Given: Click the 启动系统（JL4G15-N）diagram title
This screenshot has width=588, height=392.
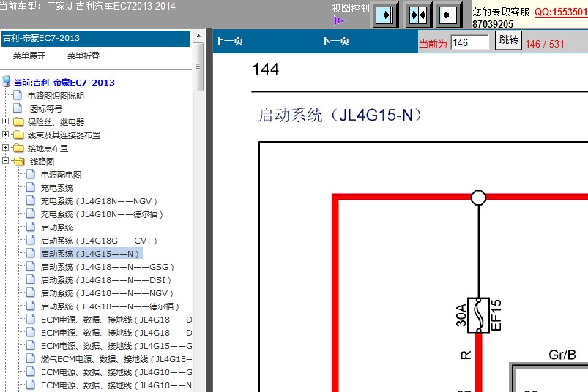Looking at the screenshot, I should (x=340, y=116).
